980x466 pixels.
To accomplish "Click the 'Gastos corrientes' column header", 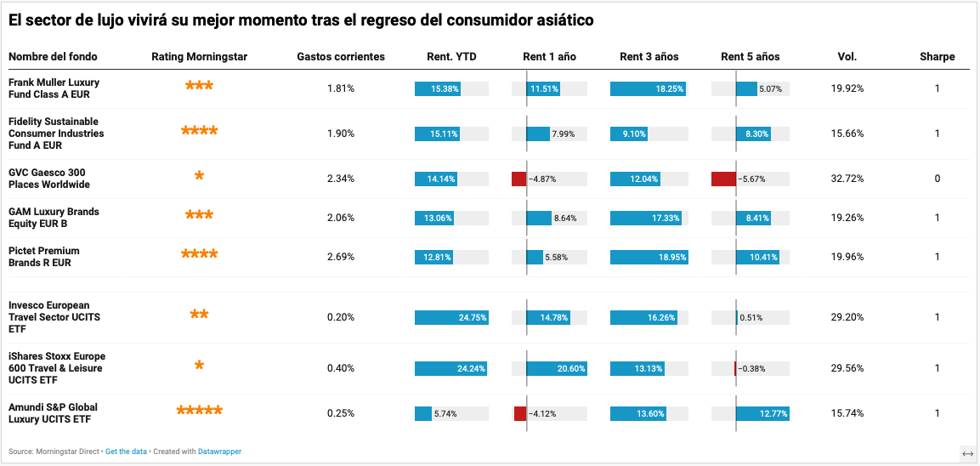I will pyautogui.click(x=341, y=57).
